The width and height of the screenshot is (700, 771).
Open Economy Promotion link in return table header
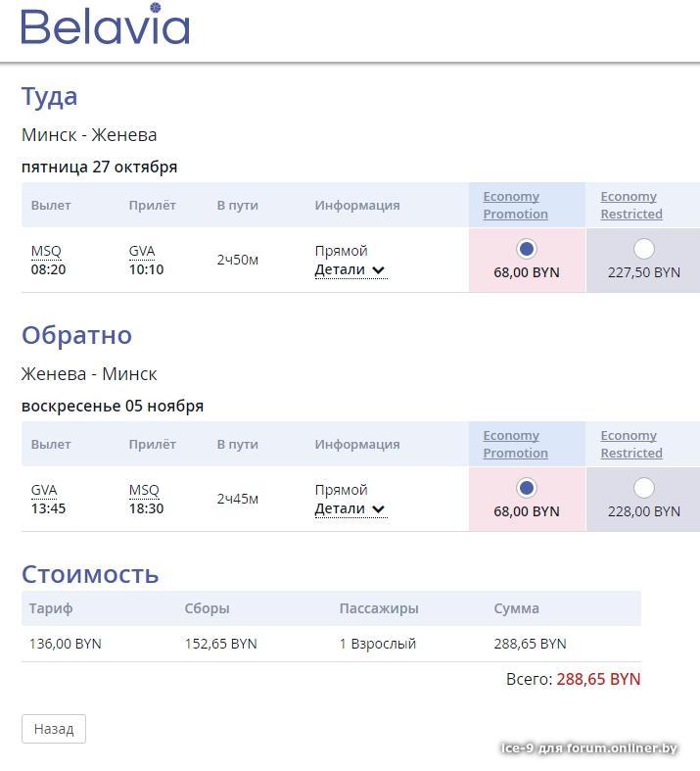pos(515,444)
